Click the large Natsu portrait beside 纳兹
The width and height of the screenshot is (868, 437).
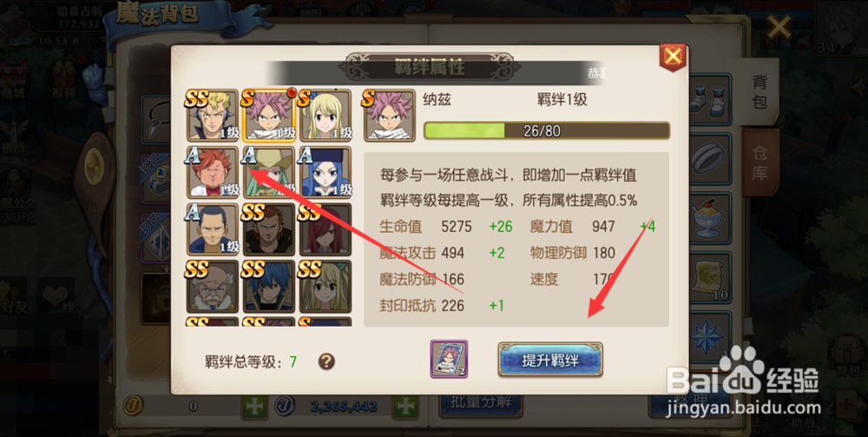click(x=389, y=116)
